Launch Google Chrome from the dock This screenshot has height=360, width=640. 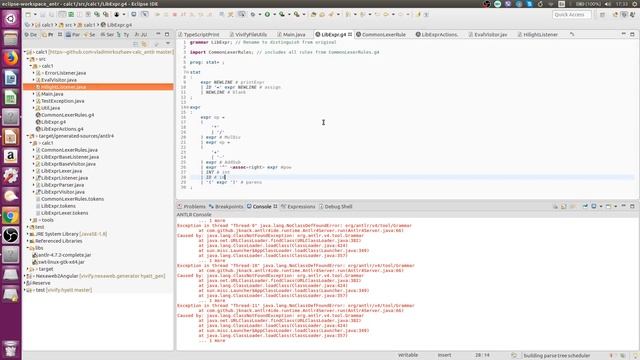(11, 216)
